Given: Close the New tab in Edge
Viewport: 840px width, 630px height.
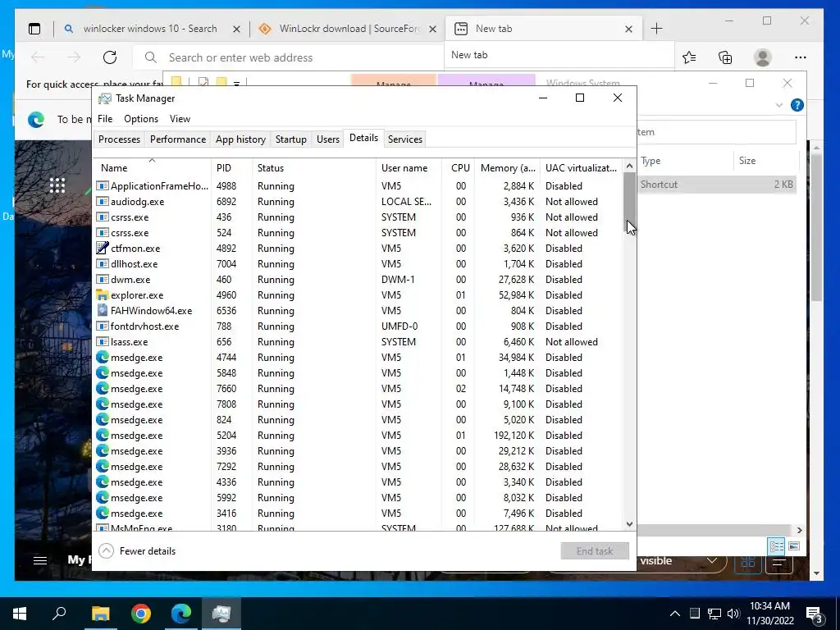Looking at the screenshot, I should (628, 29).
